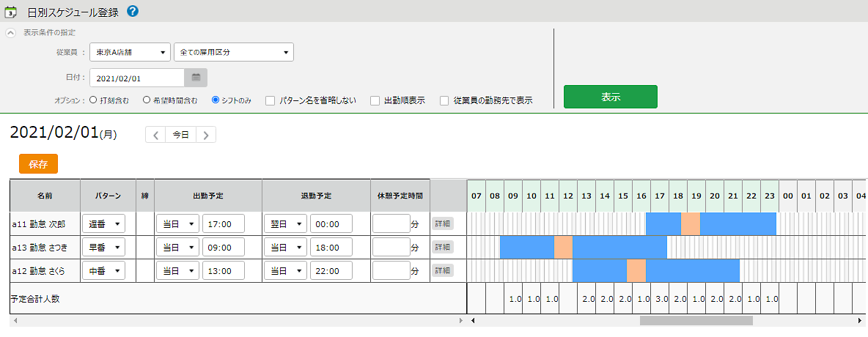Click end time field 00:00
Viewport: 868px width, 337px height.
pyautogui.click(x=331, y=223)
